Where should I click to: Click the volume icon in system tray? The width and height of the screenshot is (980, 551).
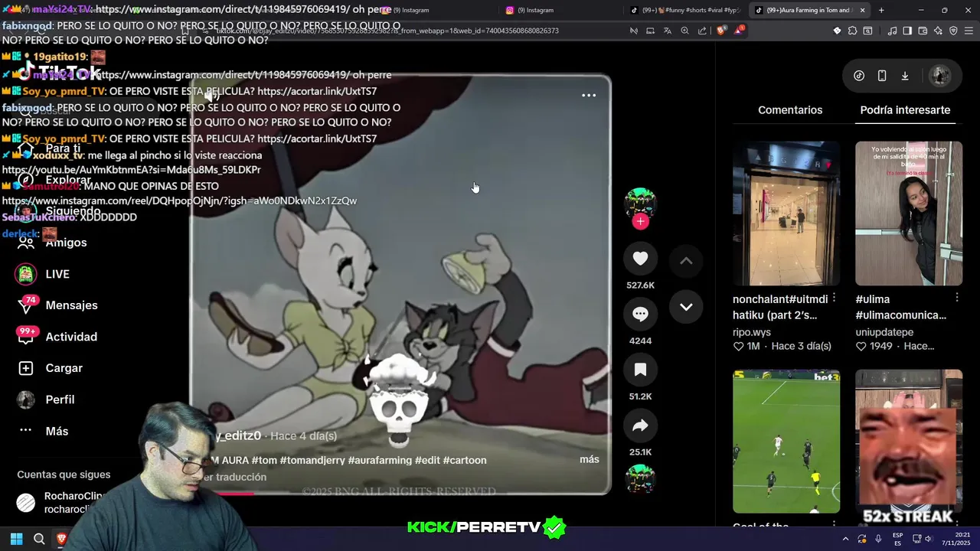(928, 539)
